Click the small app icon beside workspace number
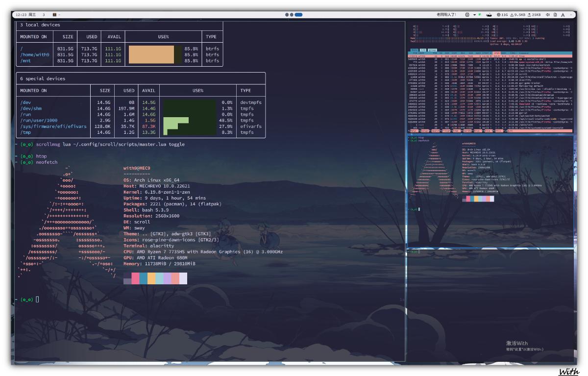Screen dimensions: 588x376 [x=55, y=15]
